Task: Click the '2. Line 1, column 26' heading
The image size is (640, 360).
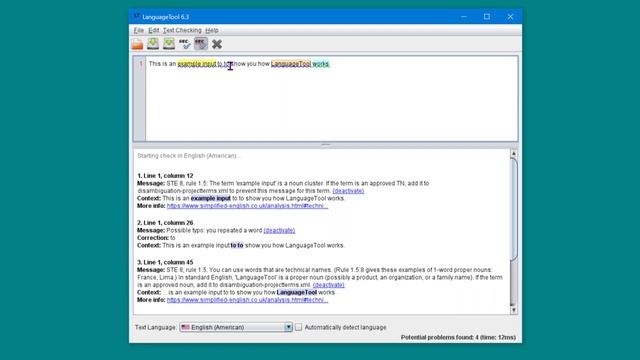Action: (x=165, y=223)
